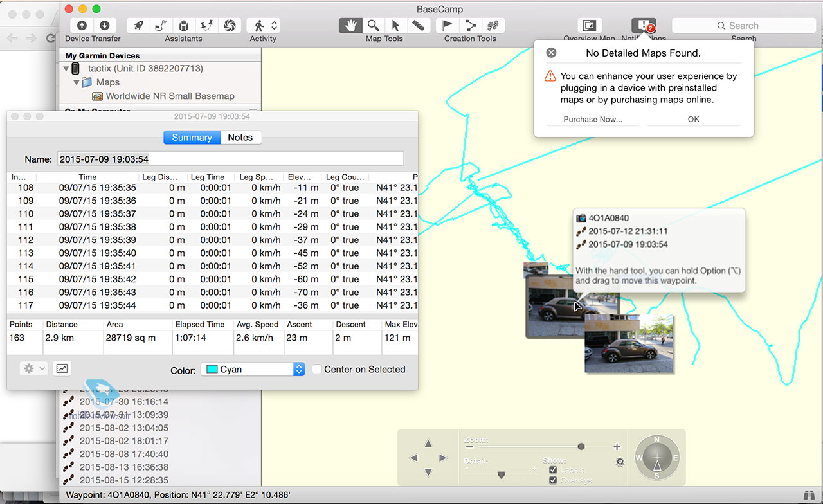Select 4O1A0840 photo in map tooltip
The width and height of the screenshot is (823, 504).
[x=602, y=218]
